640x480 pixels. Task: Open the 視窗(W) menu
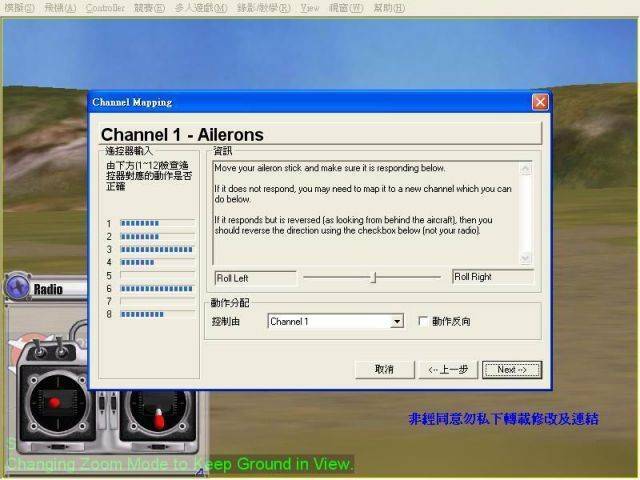346,8
